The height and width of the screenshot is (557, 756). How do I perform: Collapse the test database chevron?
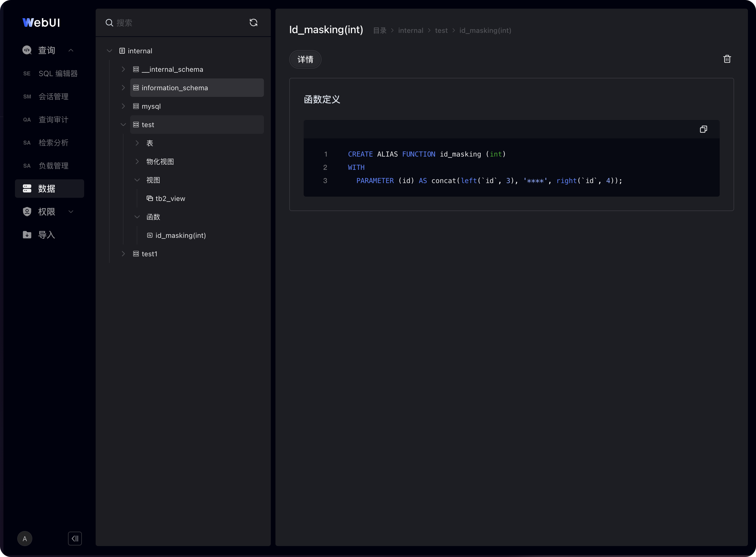pyautogui.click(x=123, y=125)
